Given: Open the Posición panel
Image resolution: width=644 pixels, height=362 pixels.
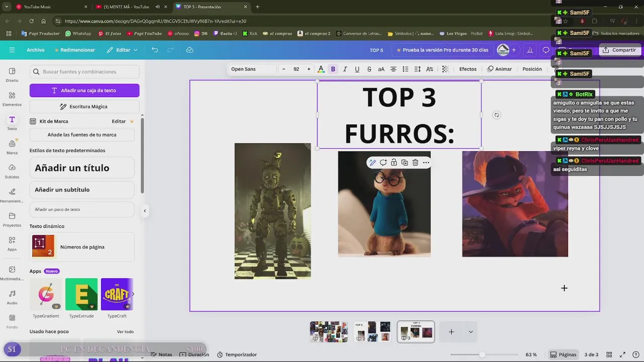Looking at the screenshot, I should [x=532, y=69].
